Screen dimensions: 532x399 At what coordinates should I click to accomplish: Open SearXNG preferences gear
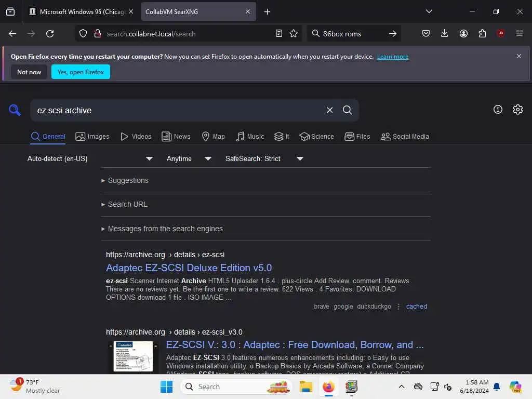pos(518,109)
